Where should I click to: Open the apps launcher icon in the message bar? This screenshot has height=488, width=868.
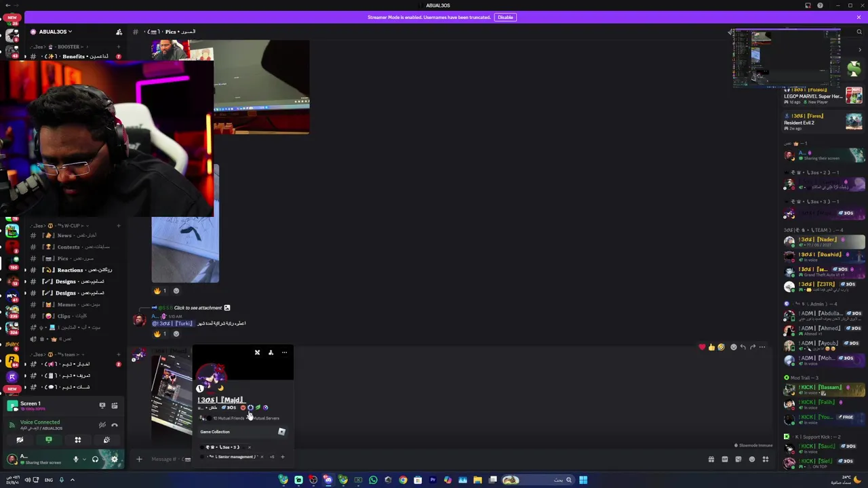pyautogui.click(x=766, y=460)
